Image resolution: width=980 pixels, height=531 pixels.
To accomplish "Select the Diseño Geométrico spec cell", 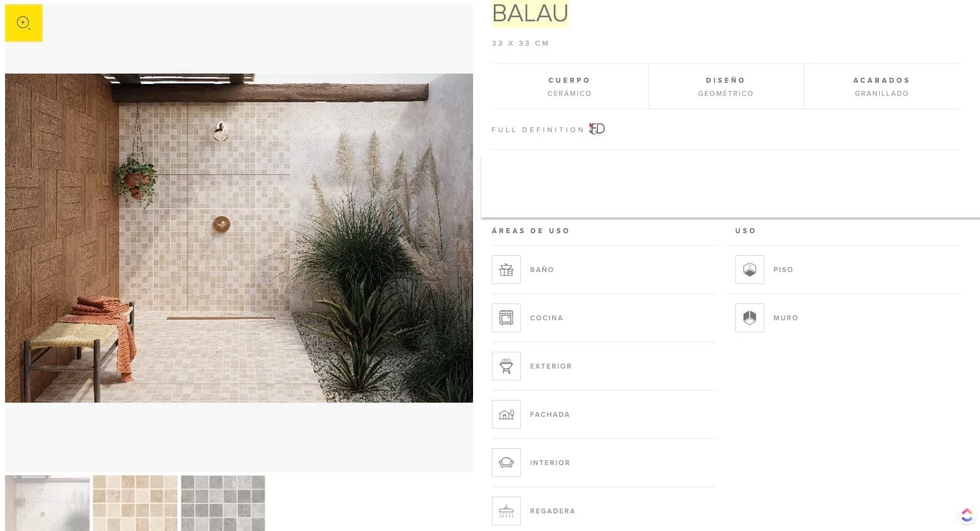I will (726, 87).
